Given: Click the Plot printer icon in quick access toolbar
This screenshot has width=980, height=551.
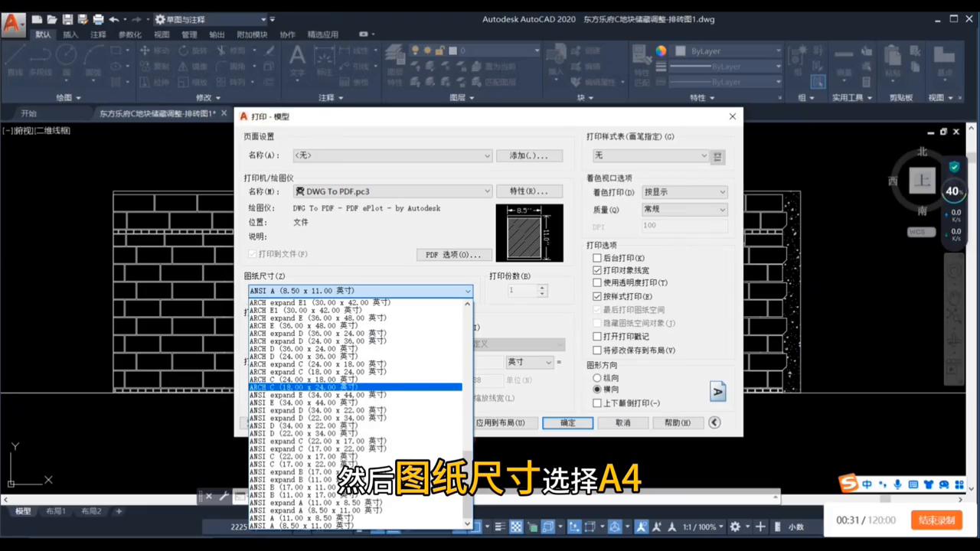Looking at the screenshot, I should click(98, 19).
